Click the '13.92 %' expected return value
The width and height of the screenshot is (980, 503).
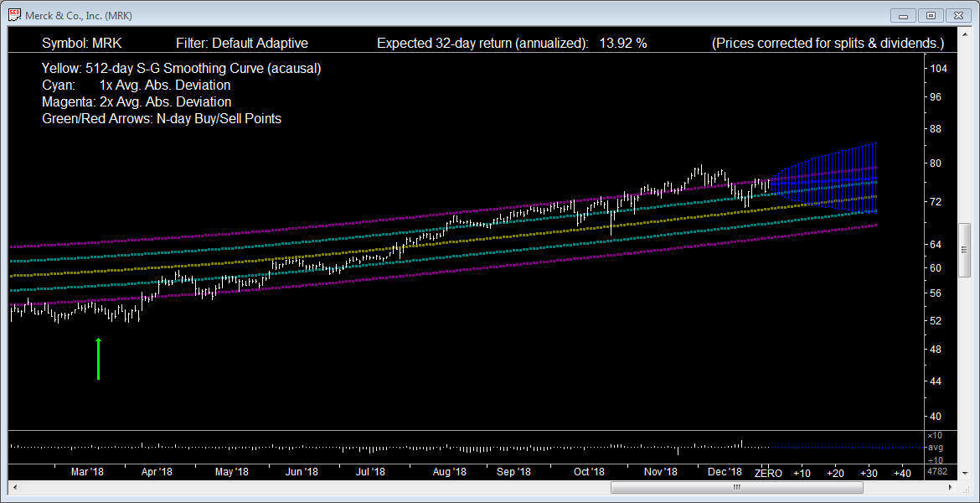click(623, 43)
